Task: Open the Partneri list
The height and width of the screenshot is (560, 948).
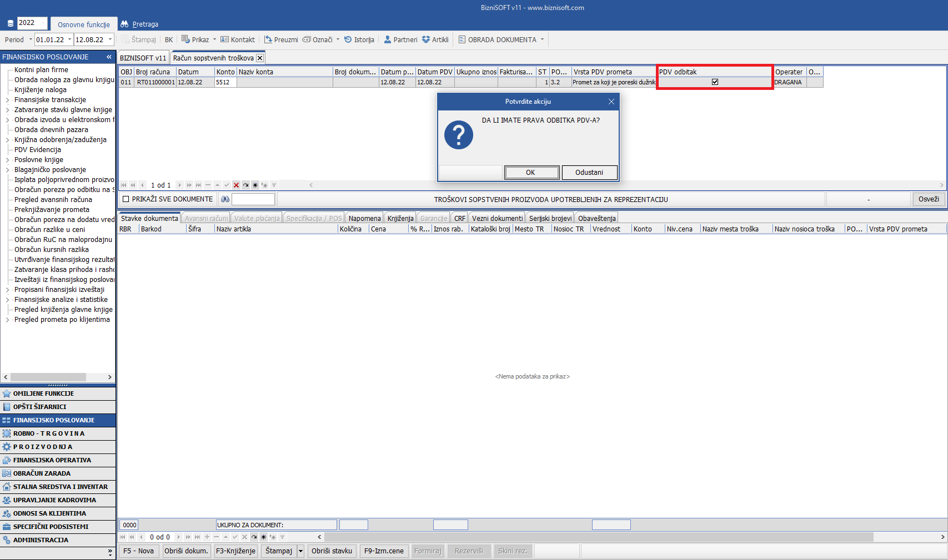Action: pyautogui.click(x=400, y=39)
